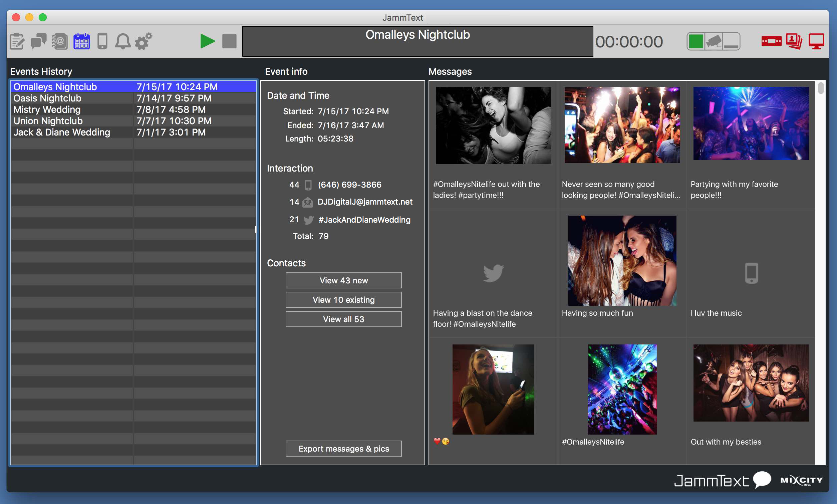The image size is (837, 504).
Task: Click the red photo slideshow icon
Action: click(x=794, y=41)
